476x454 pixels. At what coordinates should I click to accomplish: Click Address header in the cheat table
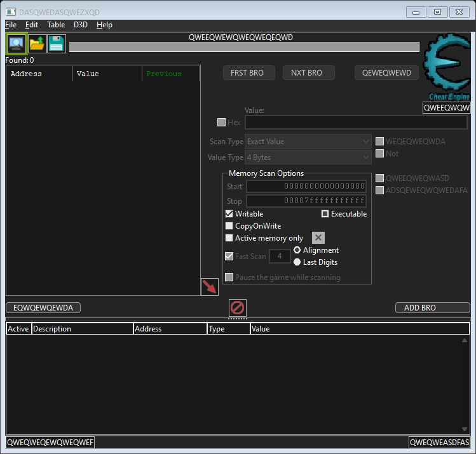coord(170,329)
